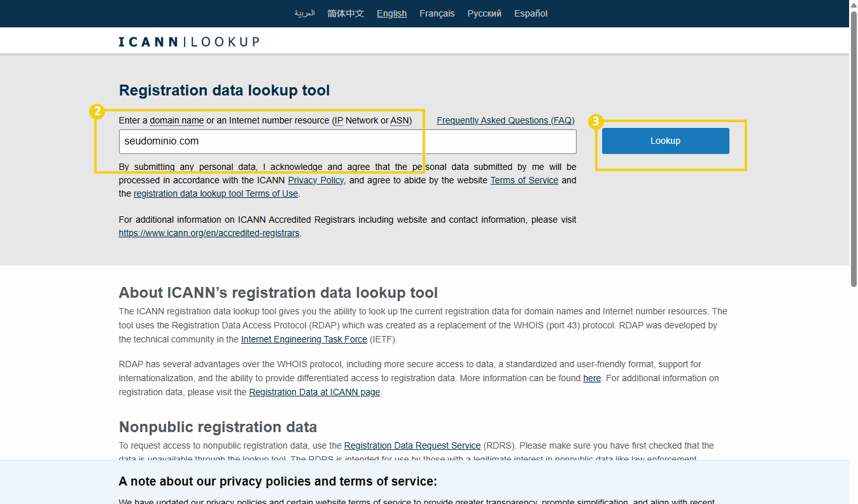Select English language option
Image resolution: width=858 pixels, height=504 pixels.
point(391,13)
